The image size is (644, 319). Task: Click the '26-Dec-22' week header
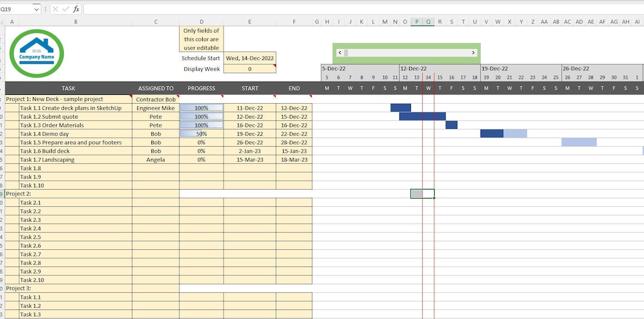(x=602, y=69)
